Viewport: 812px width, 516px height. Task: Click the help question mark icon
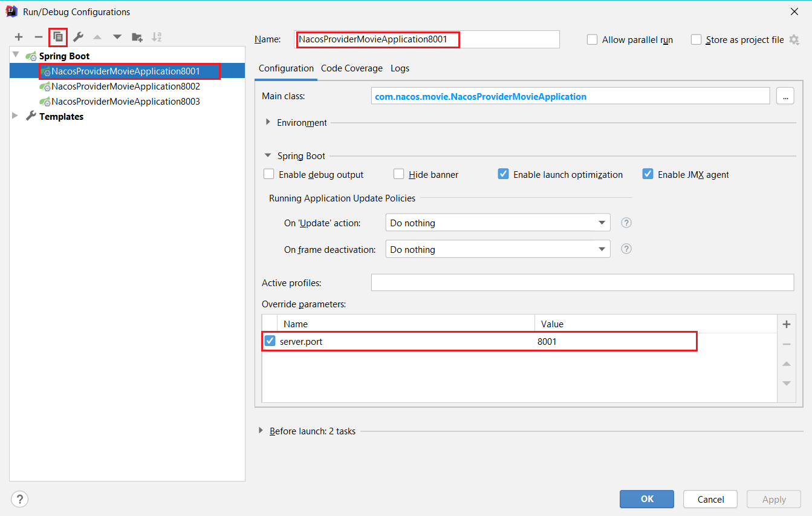[19, 499]
